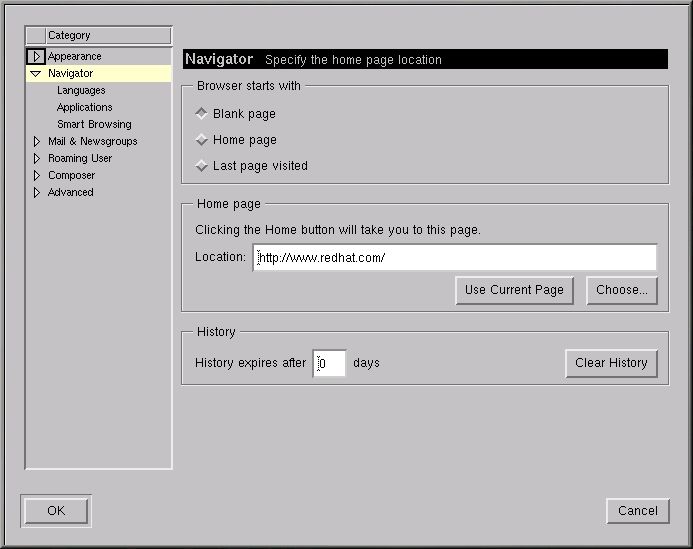Collapse the Navigator category arrow
The height and width of the screenshot is (549, 693).
(x=36, y=74)
